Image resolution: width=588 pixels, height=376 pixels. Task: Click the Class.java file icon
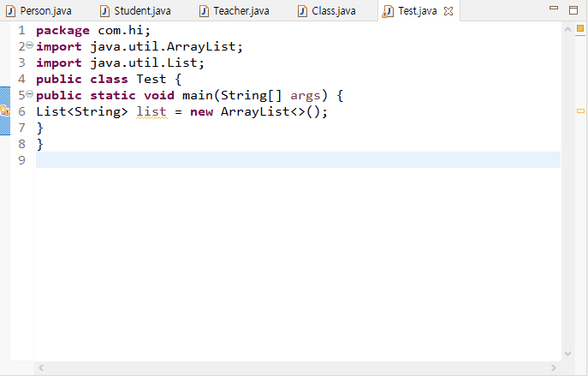coord(302,11)
